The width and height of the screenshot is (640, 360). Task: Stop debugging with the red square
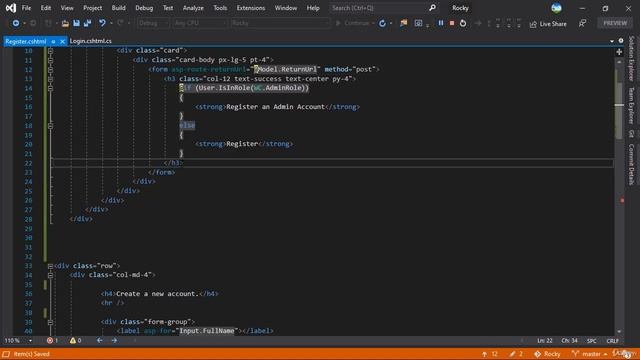pyautogui.click(x=452, y=23)
